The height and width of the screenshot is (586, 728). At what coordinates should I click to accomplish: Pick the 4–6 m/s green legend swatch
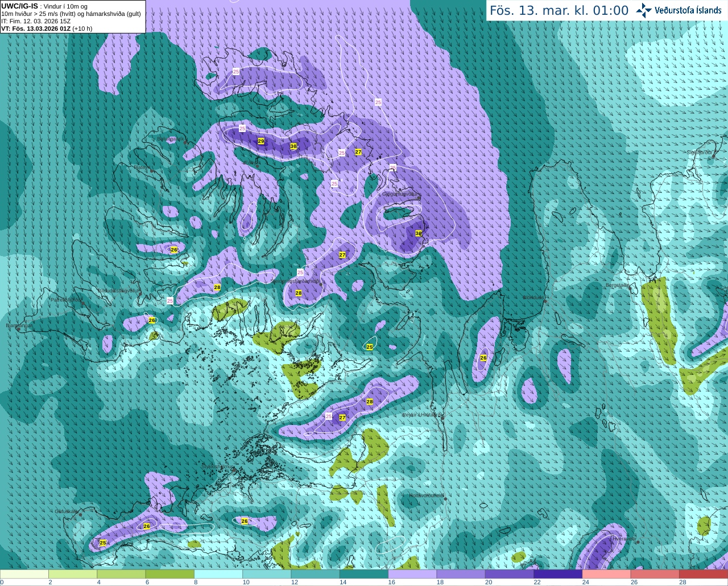[x=121, y=574]
